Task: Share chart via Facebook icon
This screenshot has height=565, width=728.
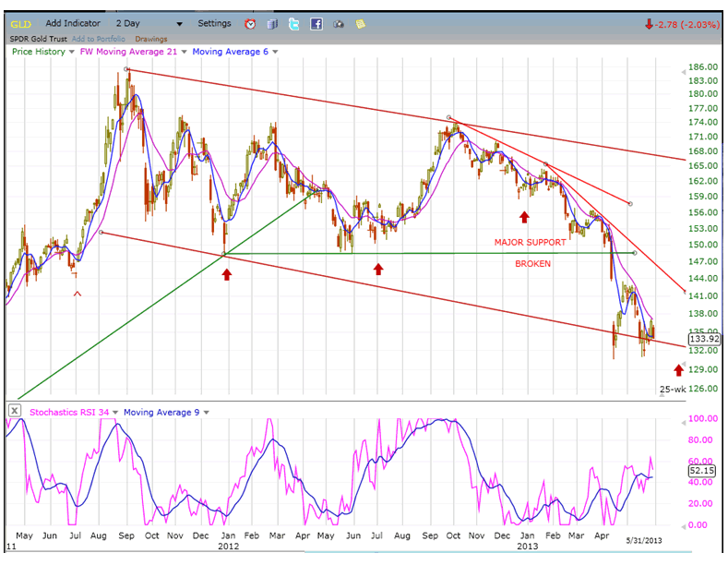Action: [x=316, y=23]
